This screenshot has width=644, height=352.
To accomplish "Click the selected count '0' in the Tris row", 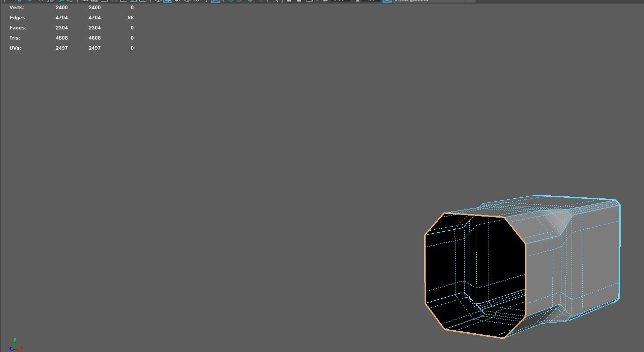I will point(132,38).
